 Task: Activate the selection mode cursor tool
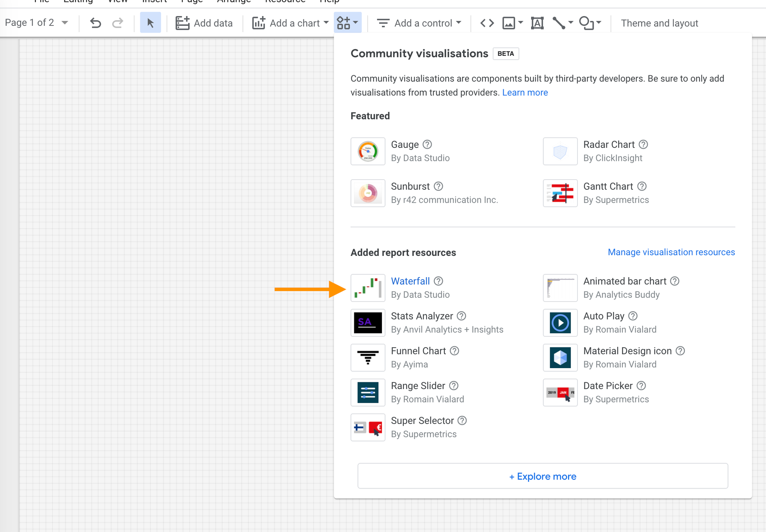[x=150, y=23]
